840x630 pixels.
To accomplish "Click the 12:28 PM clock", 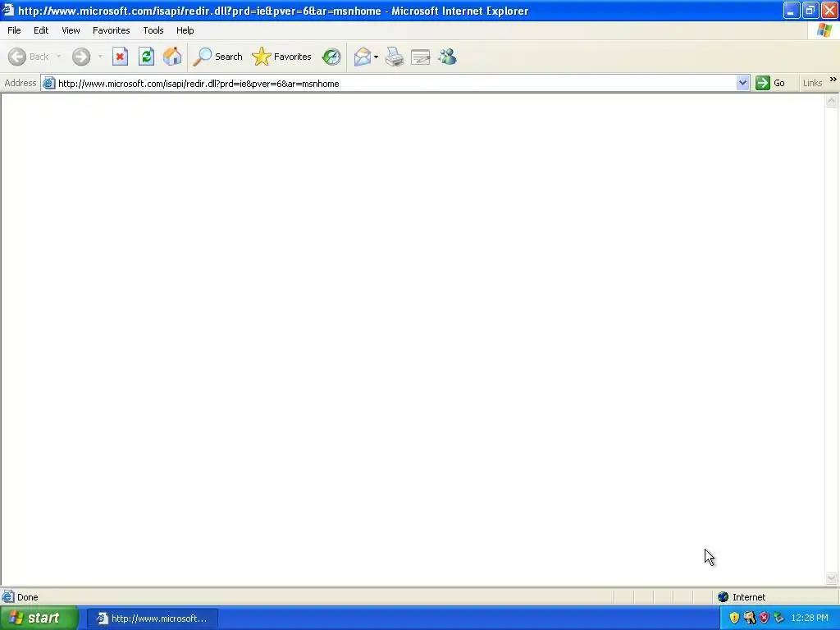I will 810,618.
